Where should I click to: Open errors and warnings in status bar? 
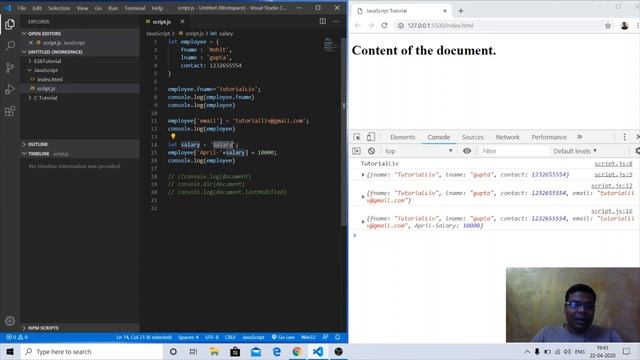click(x=17, y=337)
